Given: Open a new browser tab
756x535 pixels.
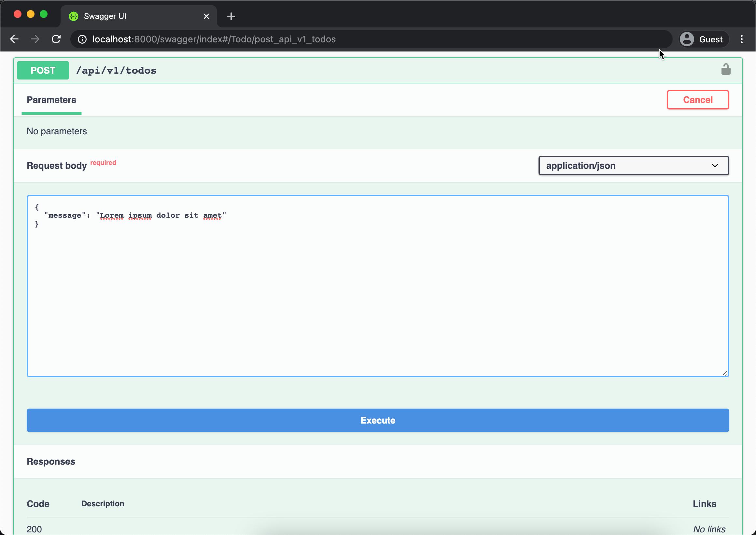Looking at the screenshot, I should coord(231,16).
